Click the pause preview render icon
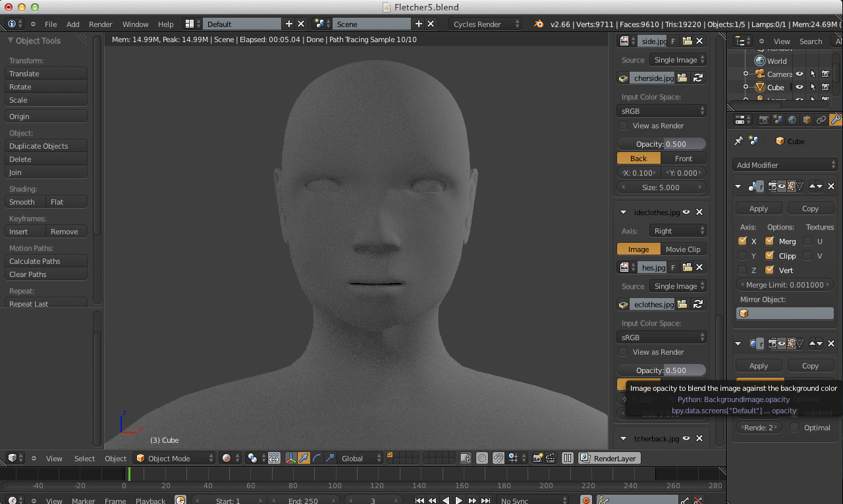 tap(568, 458)
